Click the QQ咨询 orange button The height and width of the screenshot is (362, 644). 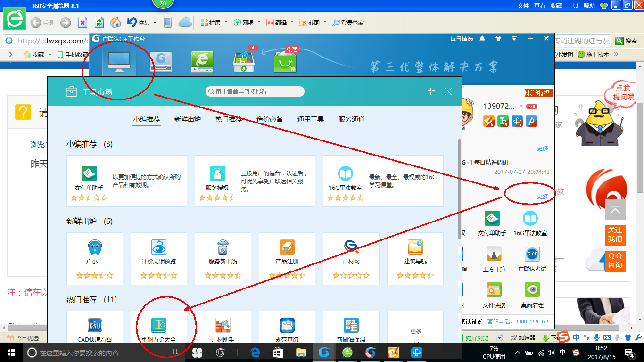(x=615, y=261)
